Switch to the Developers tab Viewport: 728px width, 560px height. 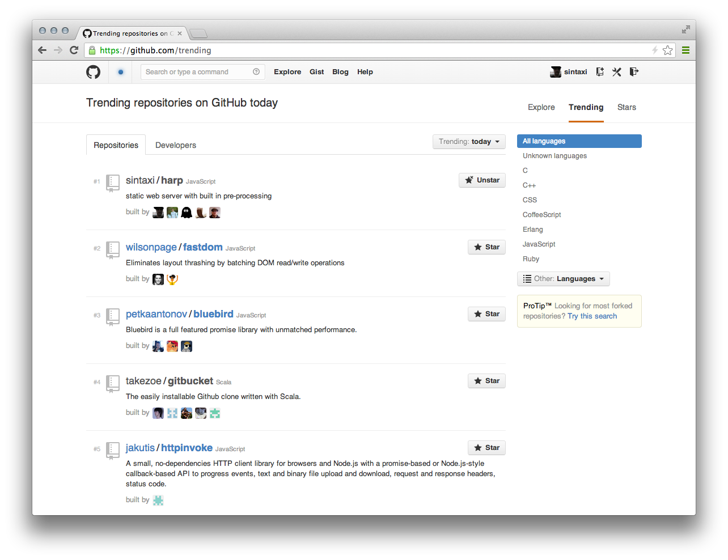coord(176,145)
